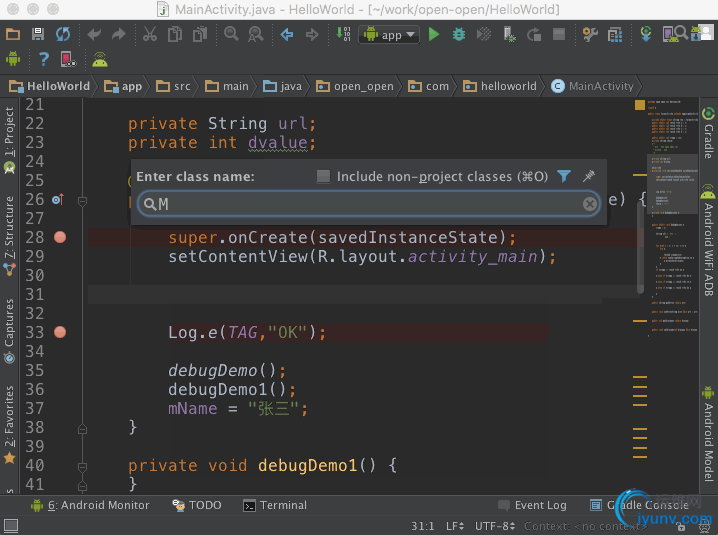Click inside the class name search field
This screenshot has height=535, width=718.
369,204
